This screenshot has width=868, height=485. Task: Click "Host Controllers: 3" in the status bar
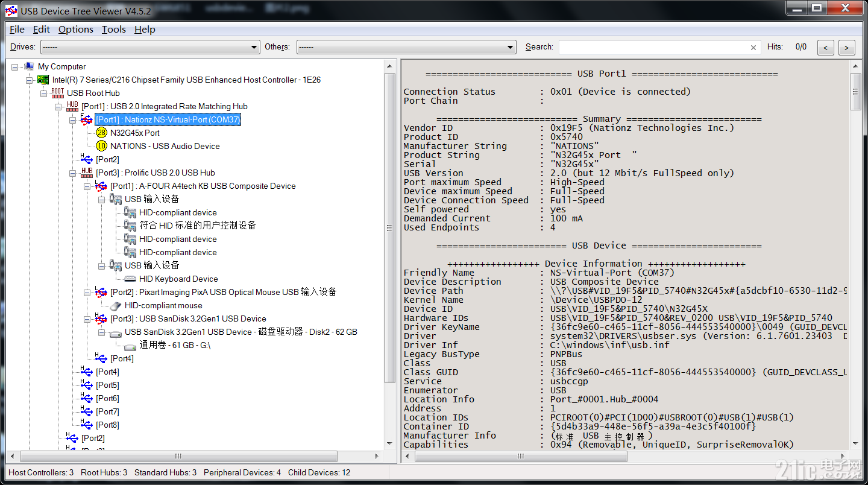pyautogui.click(x=41, y=472)
